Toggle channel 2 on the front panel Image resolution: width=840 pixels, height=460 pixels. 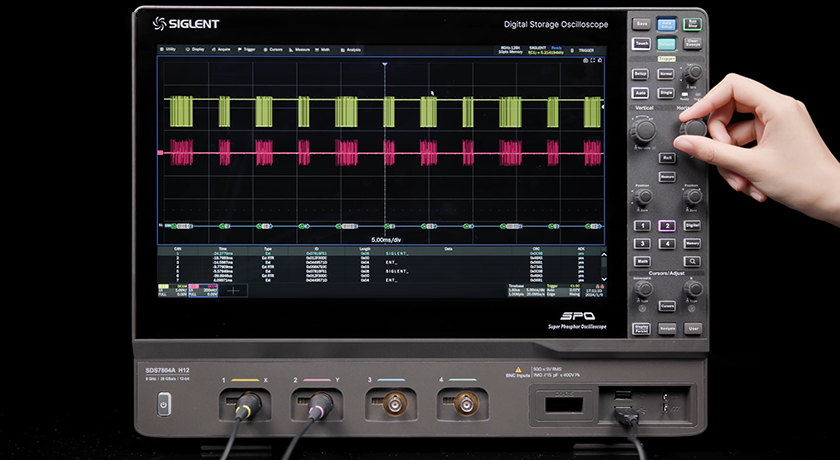(x=667, y=226)
